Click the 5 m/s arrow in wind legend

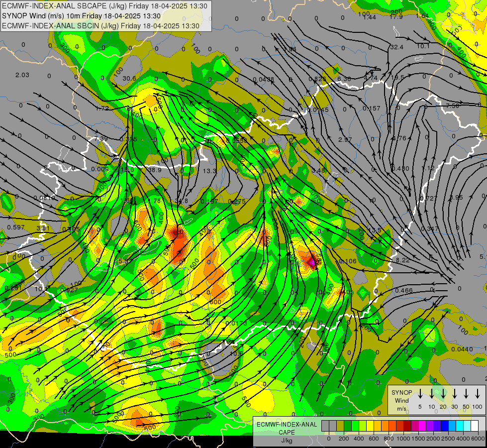420,394
